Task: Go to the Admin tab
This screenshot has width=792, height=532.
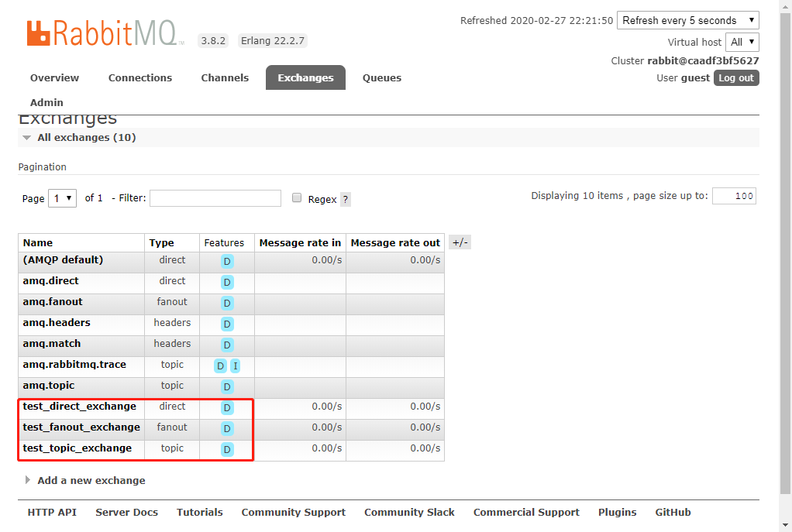Action: tap(46, 102)
